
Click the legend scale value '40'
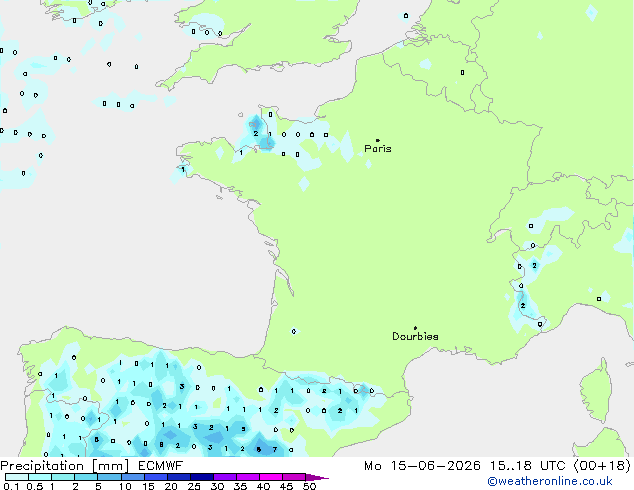click(x=263, y=486)
